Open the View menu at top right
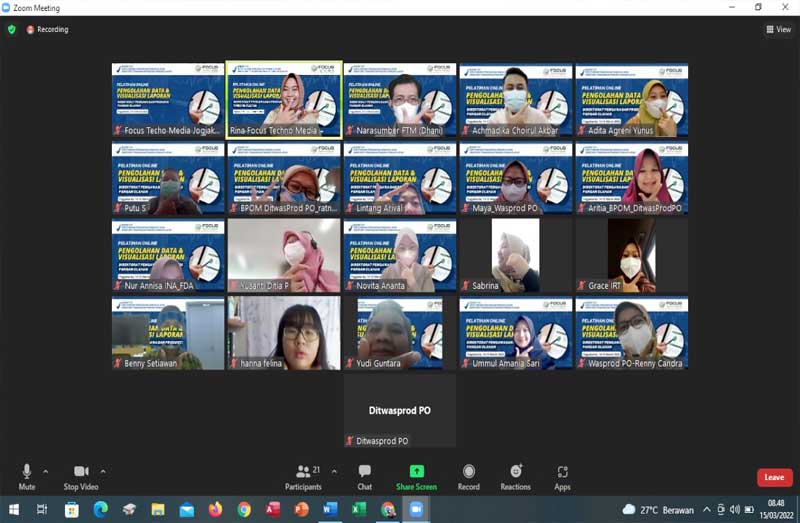This screenshot has width=800, height=523. click(x=778, y=29)
